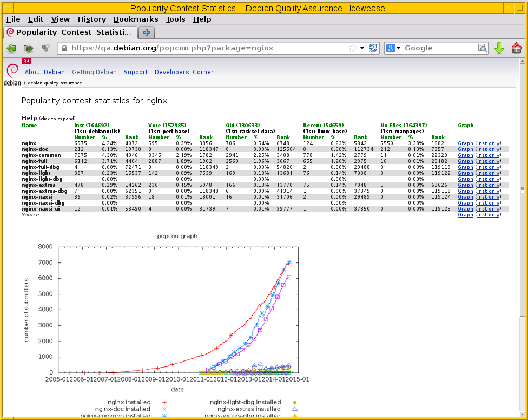This screenshot has width=528, height=420.
Task: Go to the home page icon
Action: point(516,48)
